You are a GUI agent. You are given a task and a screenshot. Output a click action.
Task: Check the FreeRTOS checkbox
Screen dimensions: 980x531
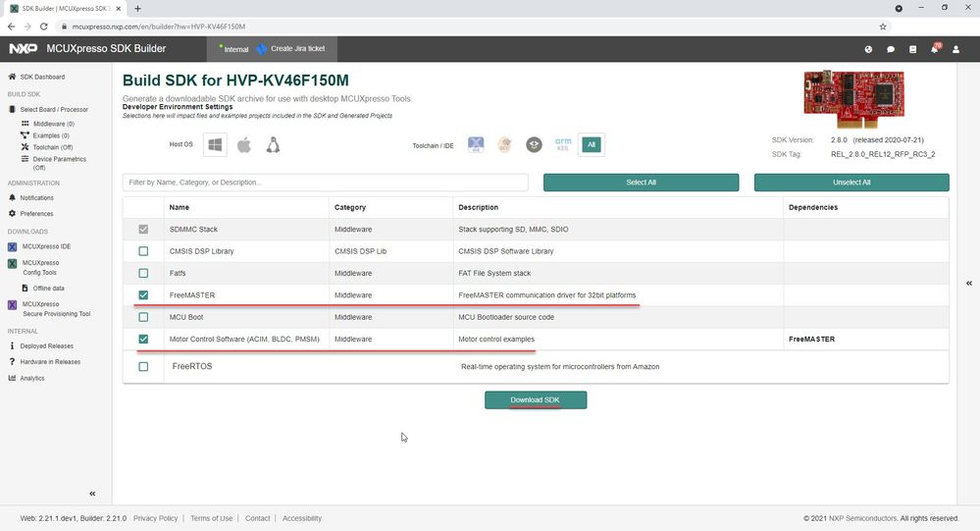(x=143, y=366)
